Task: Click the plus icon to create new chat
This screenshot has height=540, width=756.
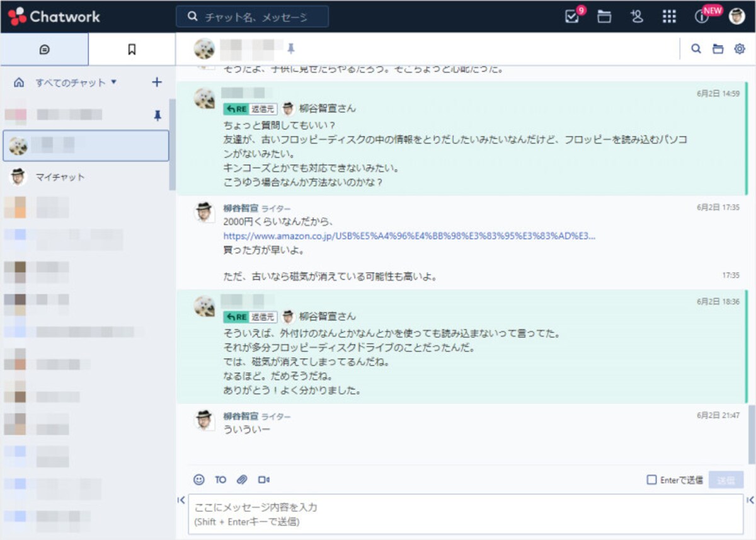Action: 157,82
